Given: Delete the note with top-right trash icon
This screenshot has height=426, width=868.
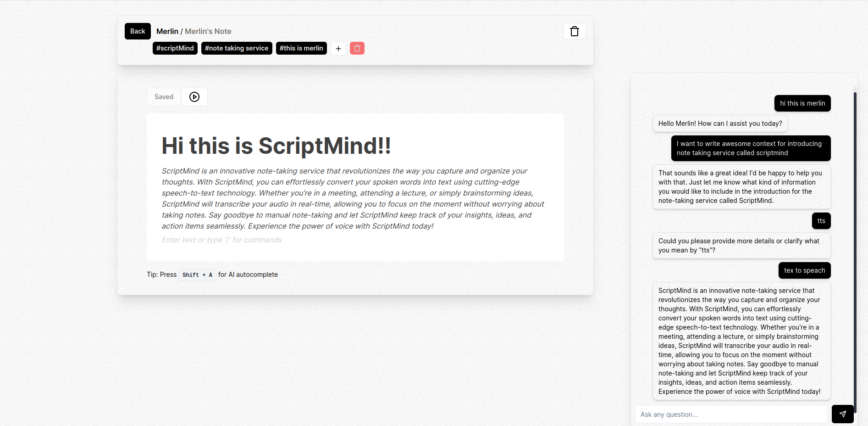Looking at the screenshot, I should click(x=574, y=31).
